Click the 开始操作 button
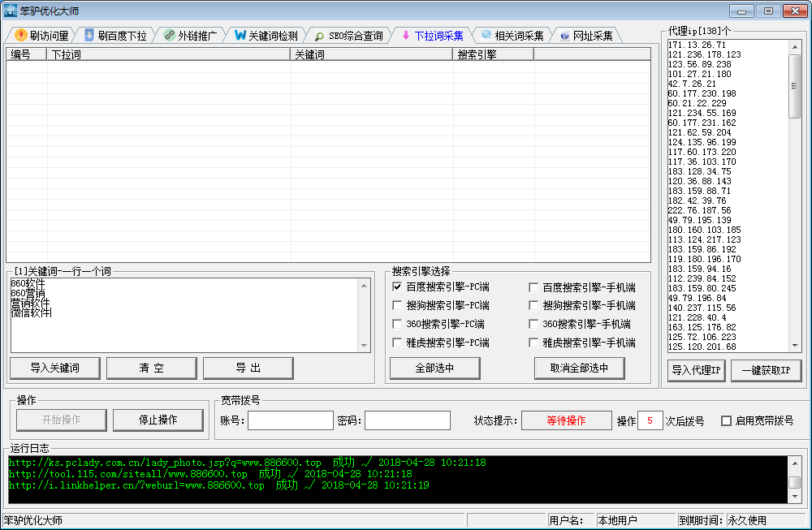The width and height of the screenshot is (812, 530). click(x=61, y=420)
